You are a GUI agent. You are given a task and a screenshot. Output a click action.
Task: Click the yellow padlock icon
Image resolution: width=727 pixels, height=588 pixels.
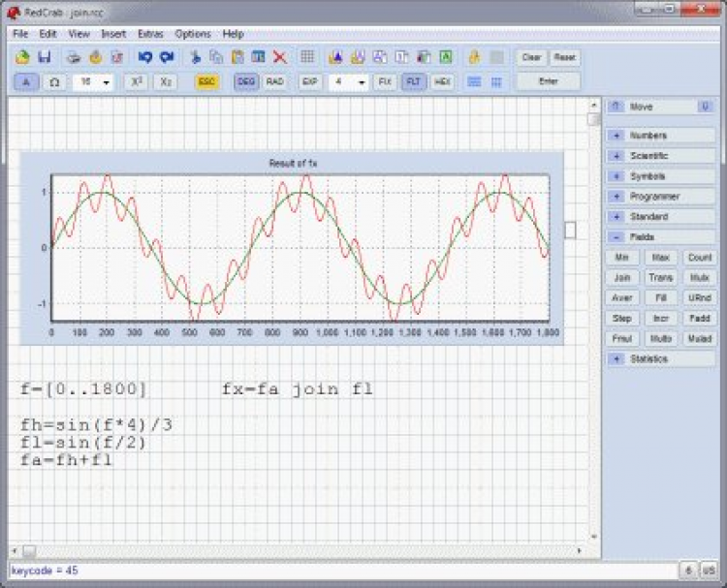tap(474, 57)
